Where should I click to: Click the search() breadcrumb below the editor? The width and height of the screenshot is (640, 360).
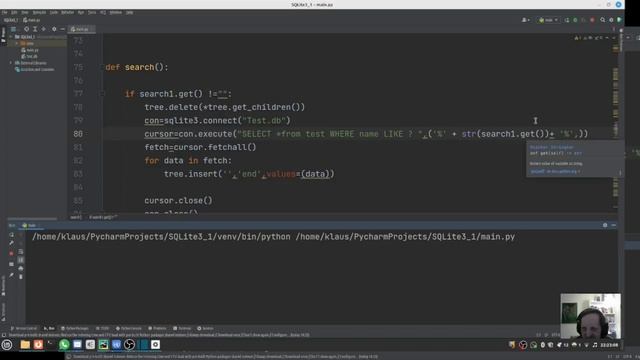click(76, 218)
